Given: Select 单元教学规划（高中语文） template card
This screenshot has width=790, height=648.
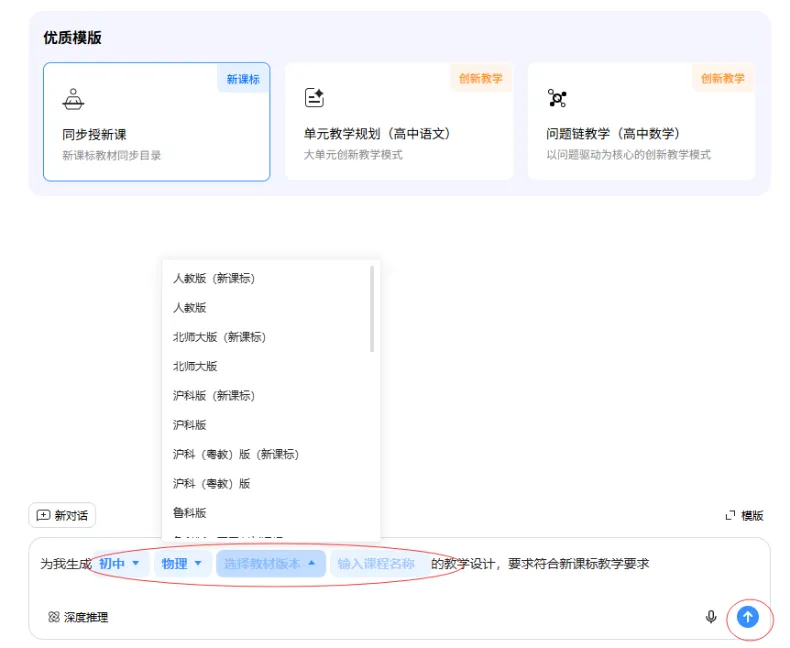Looking at the screenshot, I should pos(399,121).
